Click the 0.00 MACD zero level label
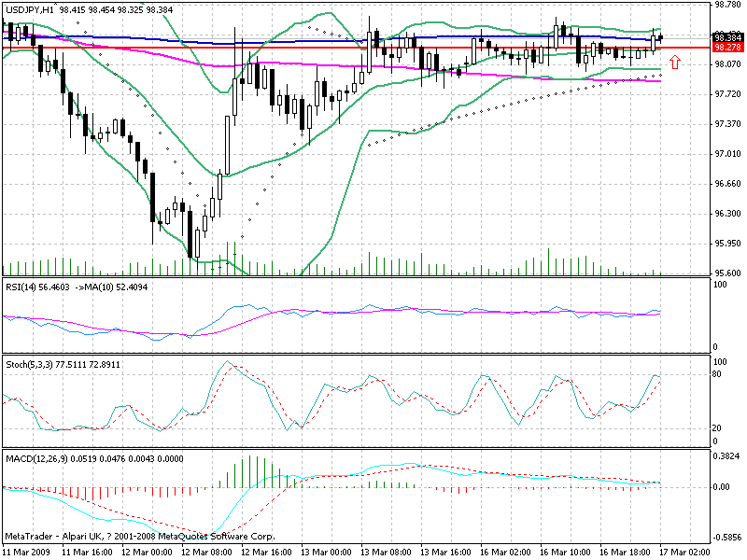The height and width of the screenshot is (560, 747). tap(722, 486)
